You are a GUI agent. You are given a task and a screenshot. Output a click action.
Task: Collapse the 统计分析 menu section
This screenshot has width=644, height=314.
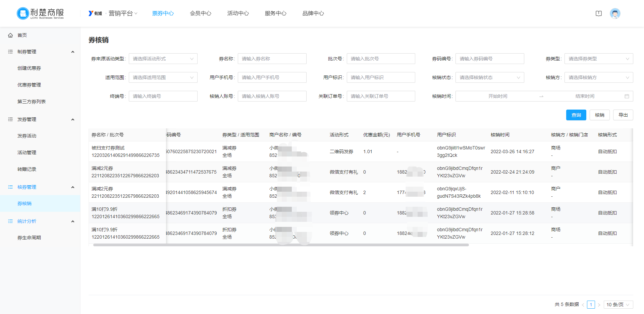[x=73, y=221]
